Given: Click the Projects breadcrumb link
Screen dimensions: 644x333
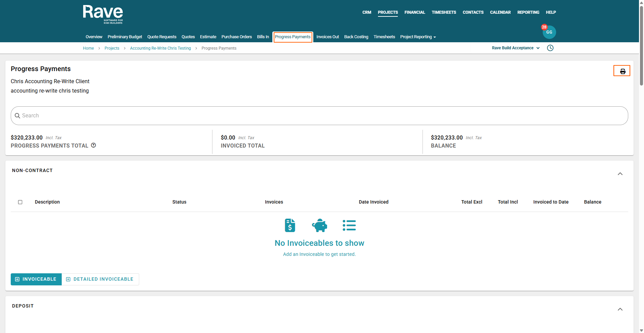Looking at the screenshot, I should (x=112, y=48).
